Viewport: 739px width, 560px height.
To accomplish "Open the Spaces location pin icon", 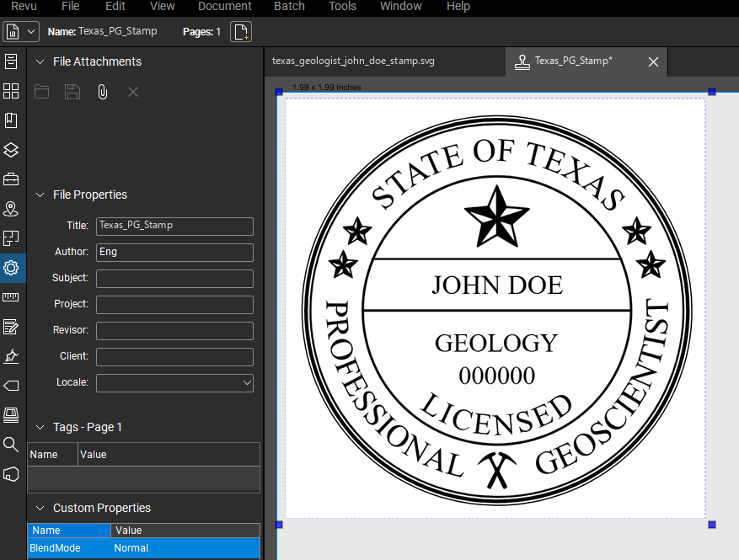I will click(x=11, y=209).
